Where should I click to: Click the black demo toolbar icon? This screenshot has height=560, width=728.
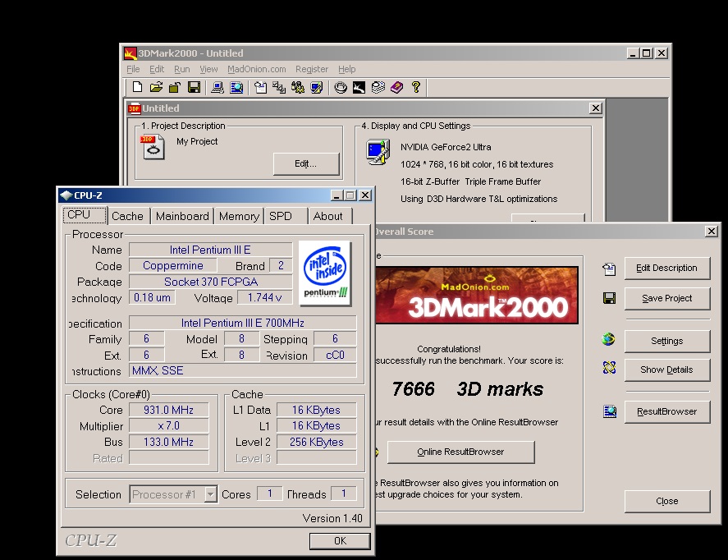tap(359, 87)
